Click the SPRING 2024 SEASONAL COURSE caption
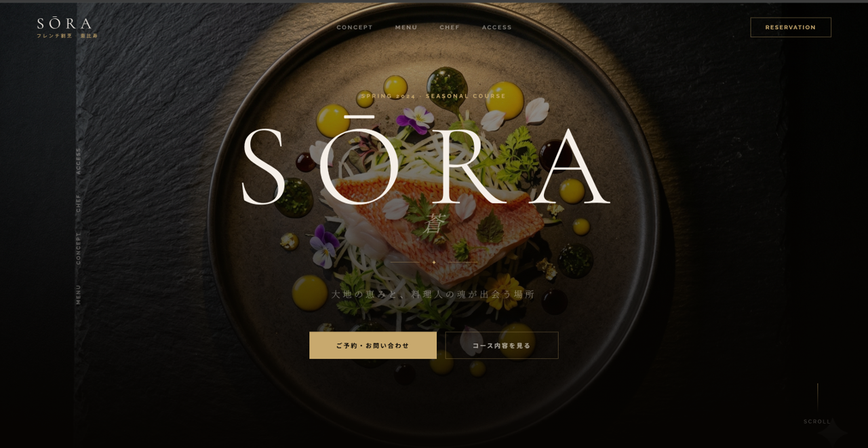This screenshot has height=448, width=868. 433,96
